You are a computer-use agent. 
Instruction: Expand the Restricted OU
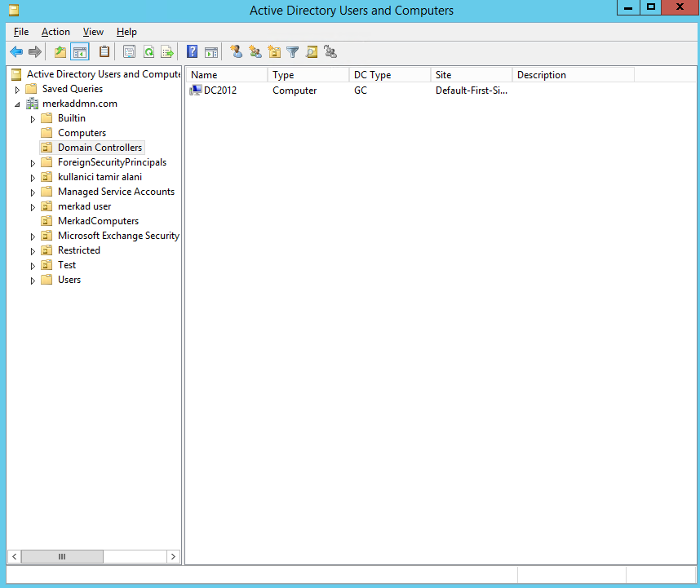pyautogui.click(x=33, y=251)
